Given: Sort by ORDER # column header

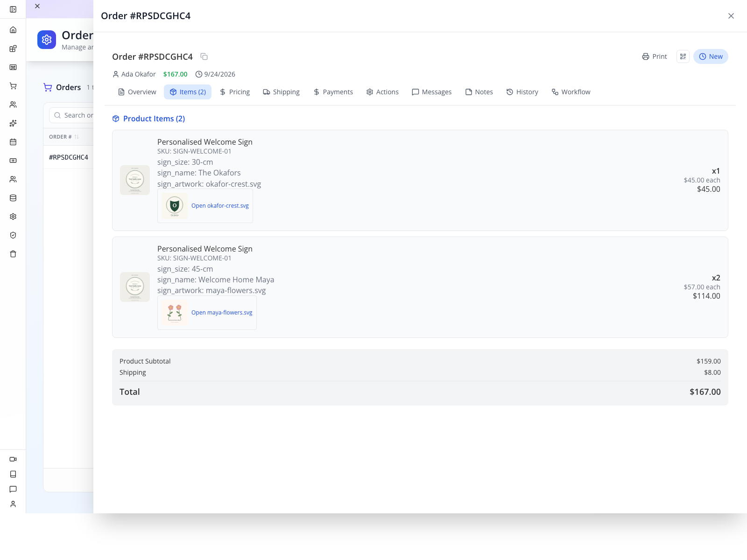Looking at the screenshot, I should click(64, 137).
